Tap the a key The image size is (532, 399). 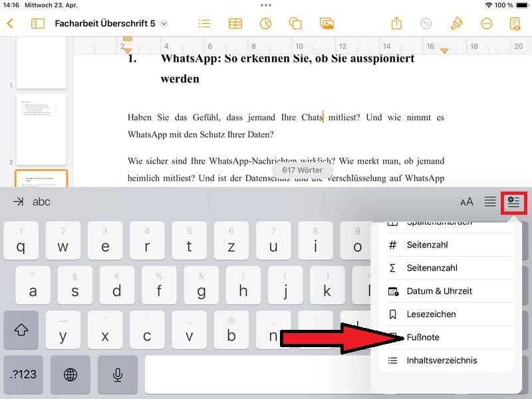tap(33, 285)
